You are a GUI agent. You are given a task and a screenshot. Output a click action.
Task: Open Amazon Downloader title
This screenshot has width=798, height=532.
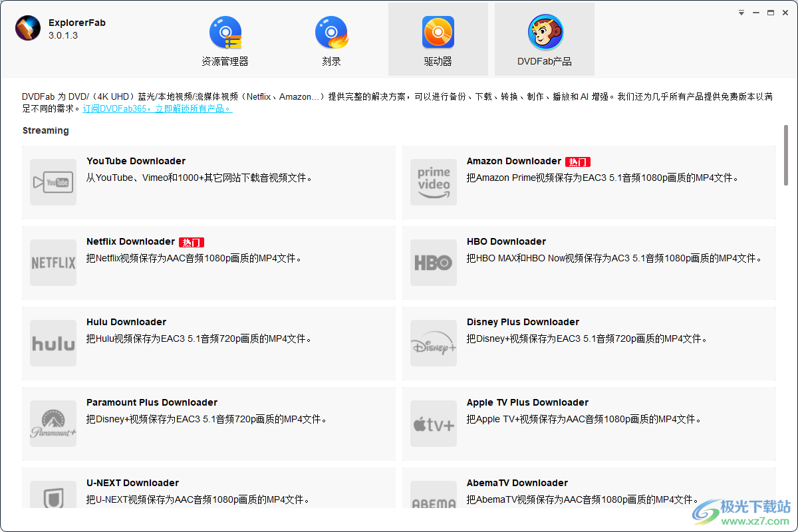tap(514, 161)
